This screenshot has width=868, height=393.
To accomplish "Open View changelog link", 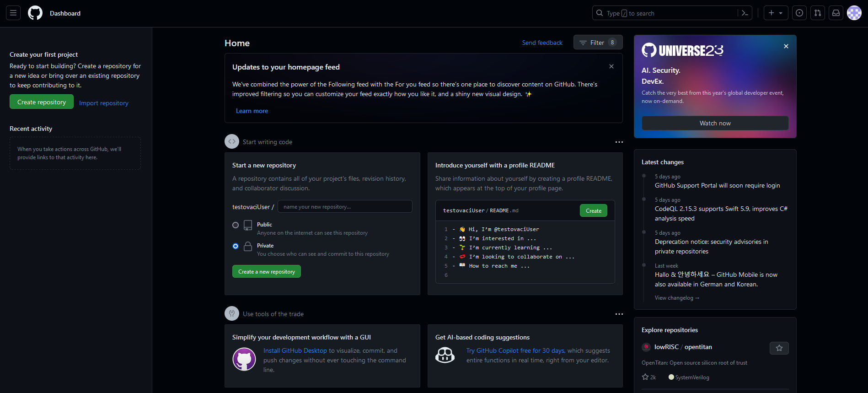I will coord(677,298).
